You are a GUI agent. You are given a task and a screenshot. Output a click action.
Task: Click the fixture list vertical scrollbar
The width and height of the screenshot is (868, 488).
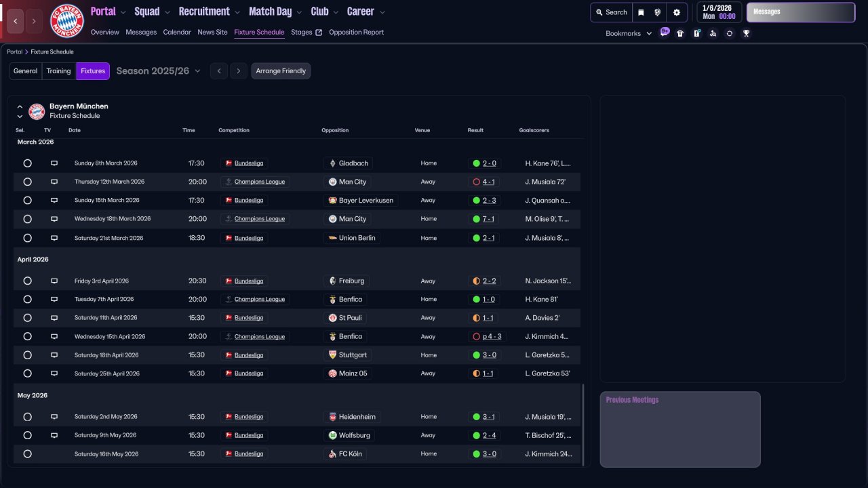pos(583,424)
